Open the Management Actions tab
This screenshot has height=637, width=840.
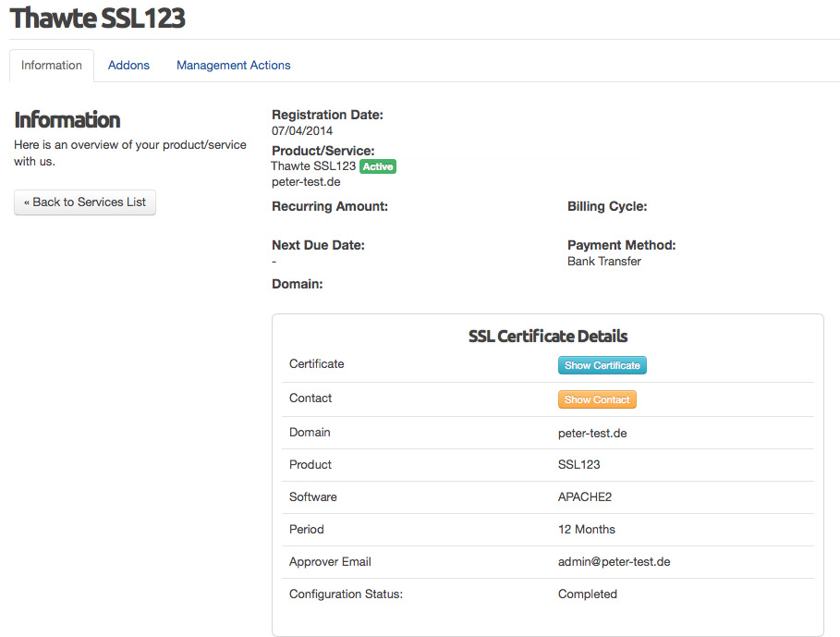(234, 66)
